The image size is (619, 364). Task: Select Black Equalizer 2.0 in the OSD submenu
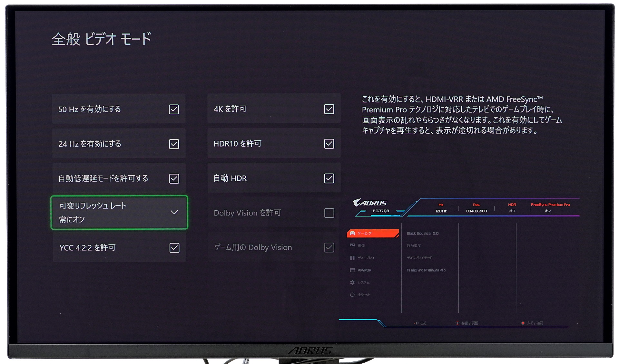(x=422, y=233)
